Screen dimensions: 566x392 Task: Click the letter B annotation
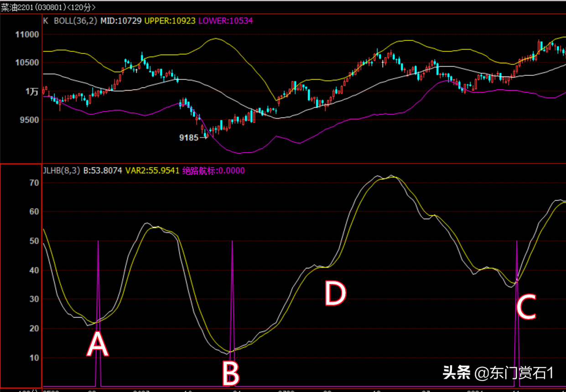pos(230,374)
